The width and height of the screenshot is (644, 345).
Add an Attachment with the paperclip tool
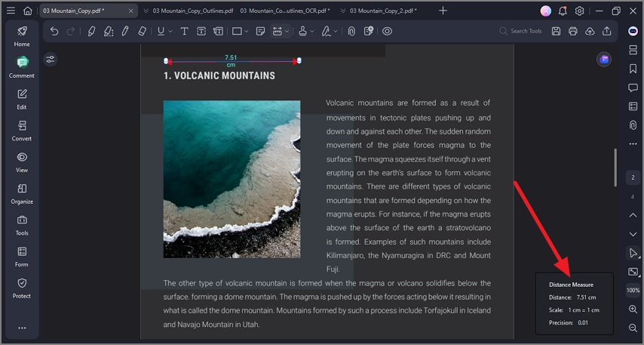351,31
